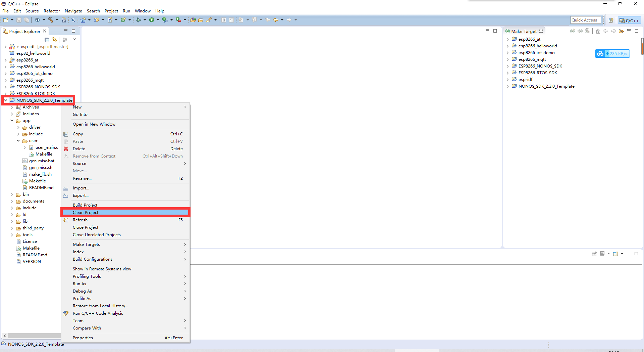Click the Quick Access search field

point(585,20)
